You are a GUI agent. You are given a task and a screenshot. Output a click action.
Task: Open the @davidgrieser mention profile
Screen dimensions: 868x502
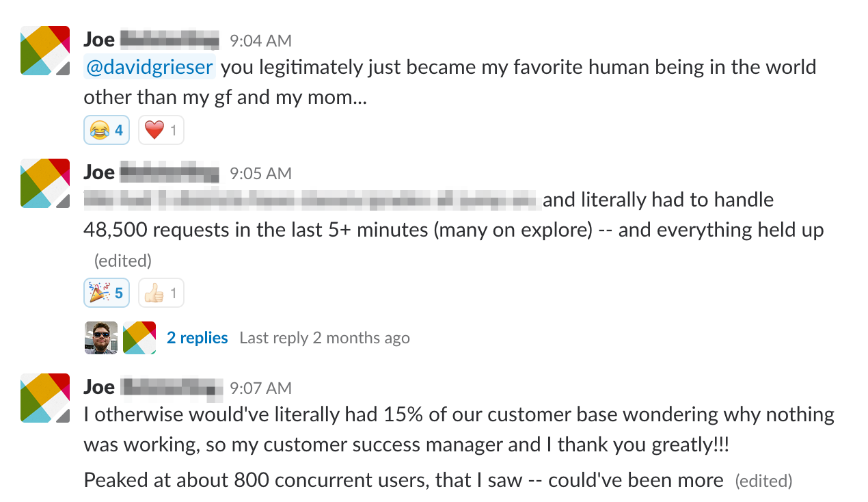pyautogui.click(x=149, y=67)
